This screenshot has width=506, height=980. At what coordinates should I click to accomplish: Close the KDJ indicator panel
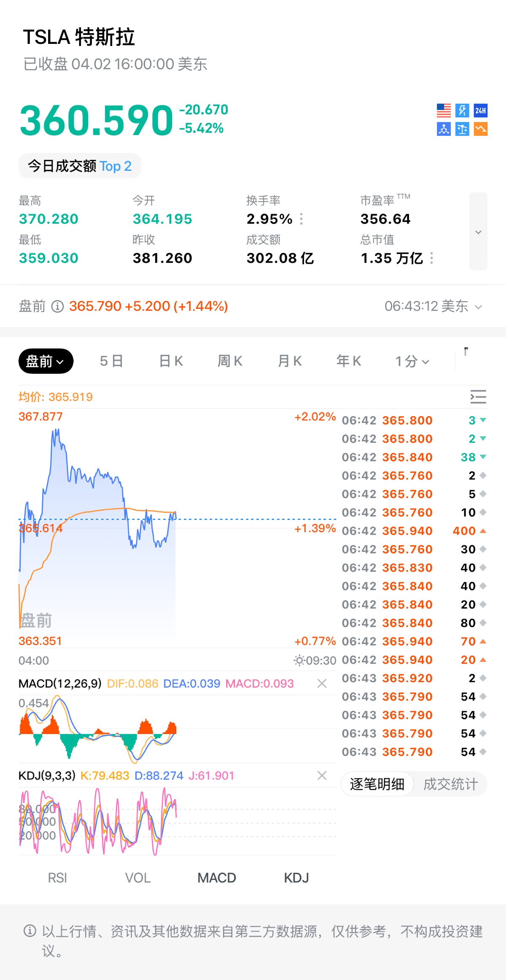(322, 775)
